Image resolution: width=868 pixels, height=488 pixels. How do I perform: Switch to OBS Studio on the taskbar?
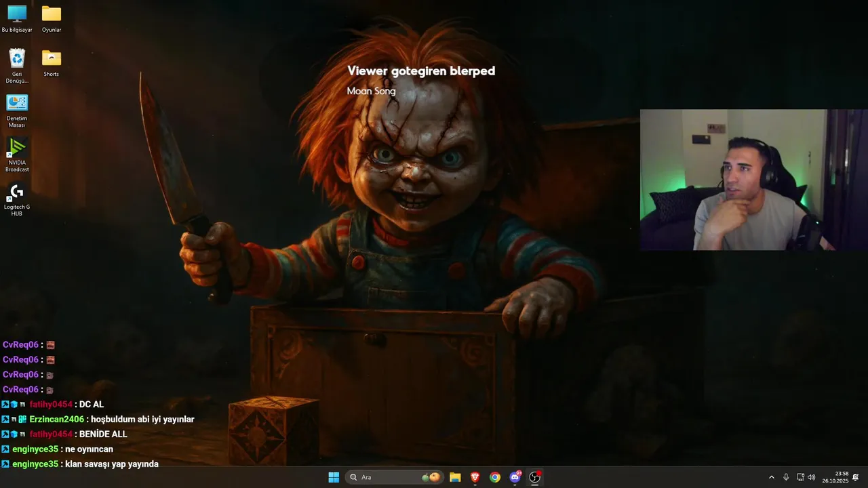[535, 477]
